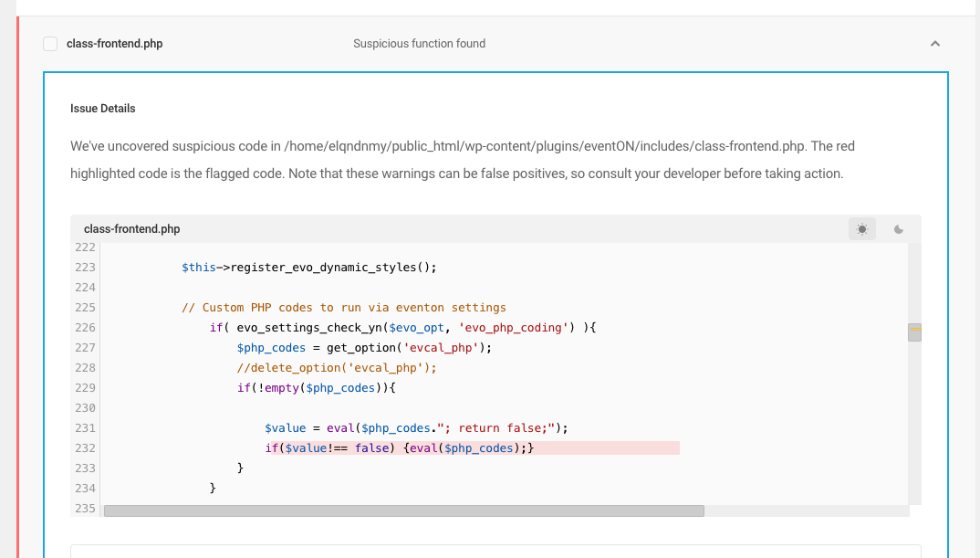
Task: Collapse the class-frontend.php issue panel
Action: pyautogui.click(x=935, y=44)
